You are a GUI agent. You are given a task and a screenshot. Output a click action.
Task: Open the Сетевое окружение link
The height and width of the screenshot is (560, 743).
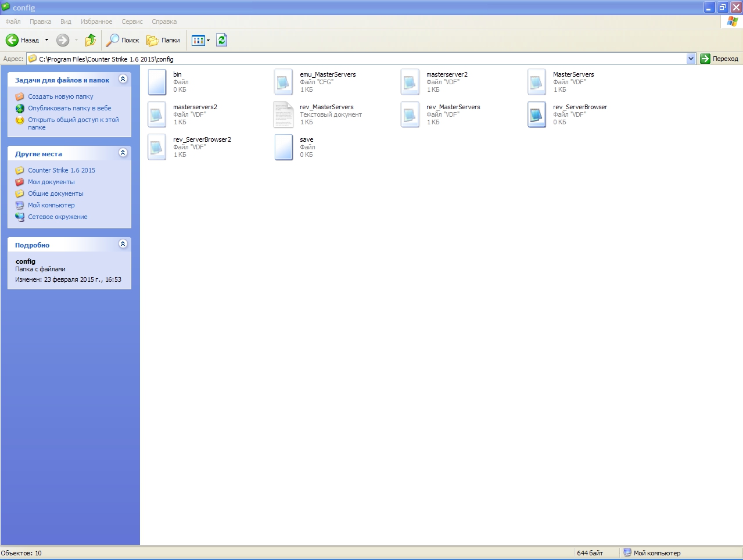tap(58, 217)
